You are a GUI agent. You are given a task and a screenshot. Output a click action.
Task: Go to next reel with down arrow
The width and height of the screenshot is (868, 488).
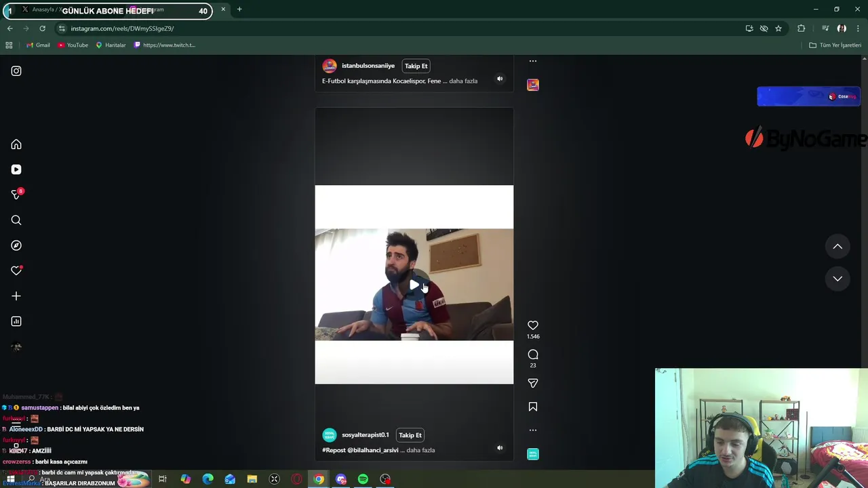[x=837, y=279]
